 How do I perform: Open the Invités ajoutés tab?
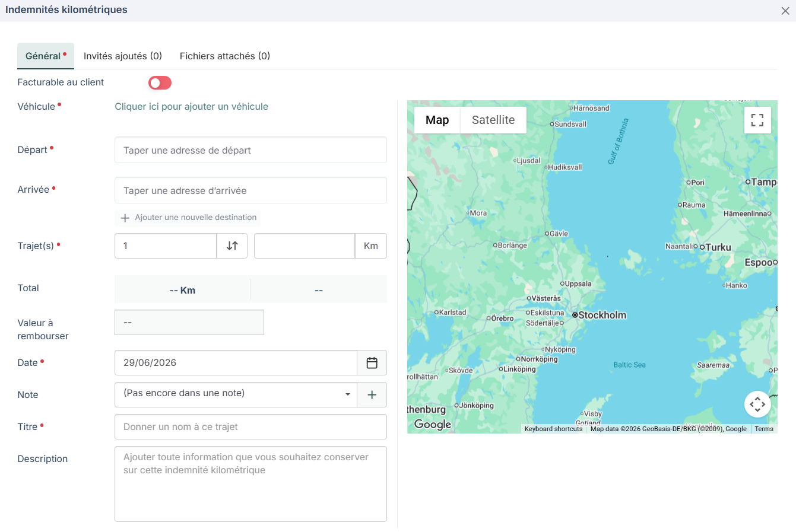click(123, 56)
